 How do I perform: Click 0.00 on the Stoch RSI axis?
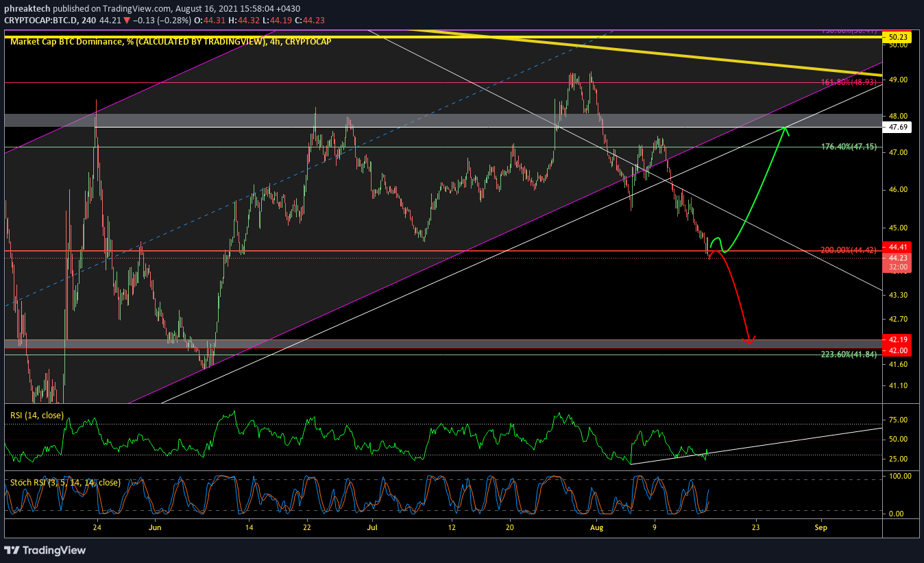click(897, 514)
